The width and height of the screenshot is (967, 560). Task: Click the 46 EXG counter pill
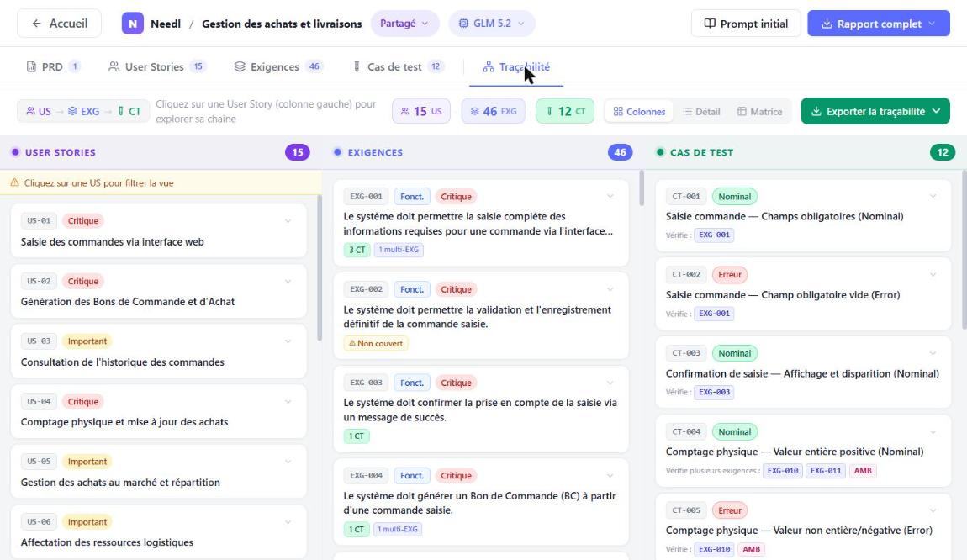494,112
